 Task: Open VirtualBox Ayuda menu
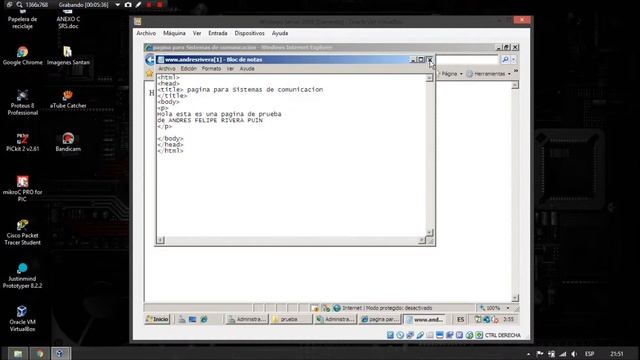click(x=280, y=33)
